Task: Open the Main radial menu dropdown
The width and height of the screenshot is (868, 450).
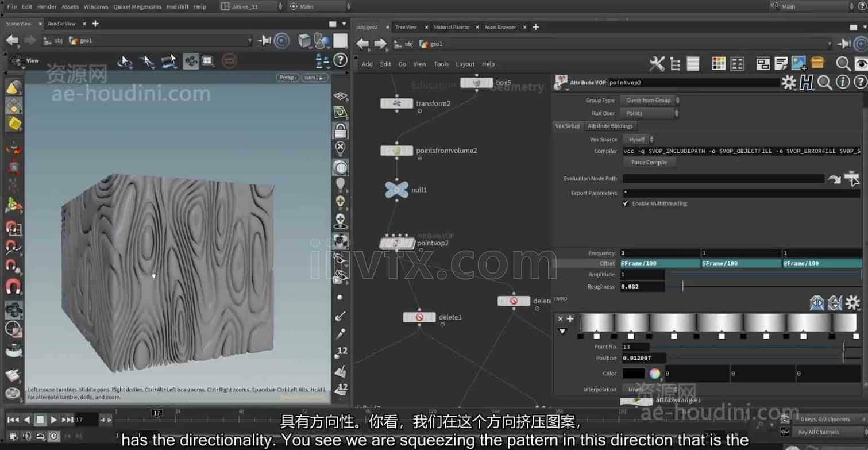Action: (x=319, y=6)
